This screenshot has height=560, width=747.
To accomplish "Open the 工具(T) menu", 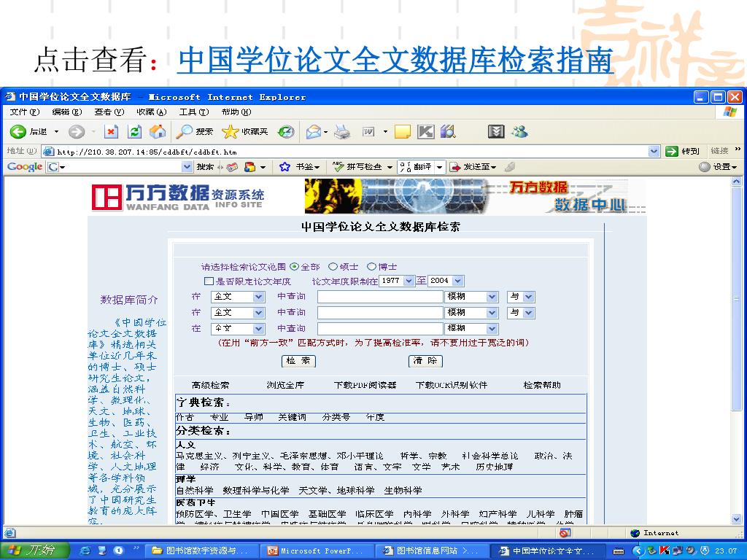I will (194, 112).
